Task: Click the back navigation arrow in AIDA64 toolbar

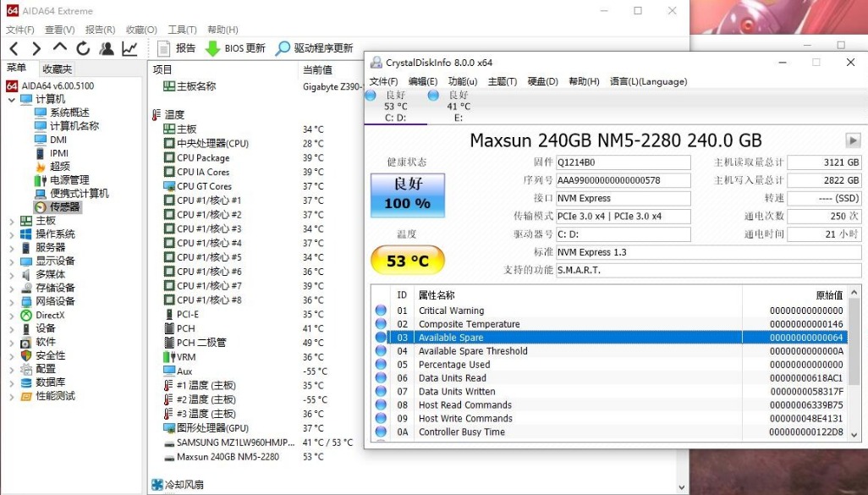Action: click(x=14, y=48)
